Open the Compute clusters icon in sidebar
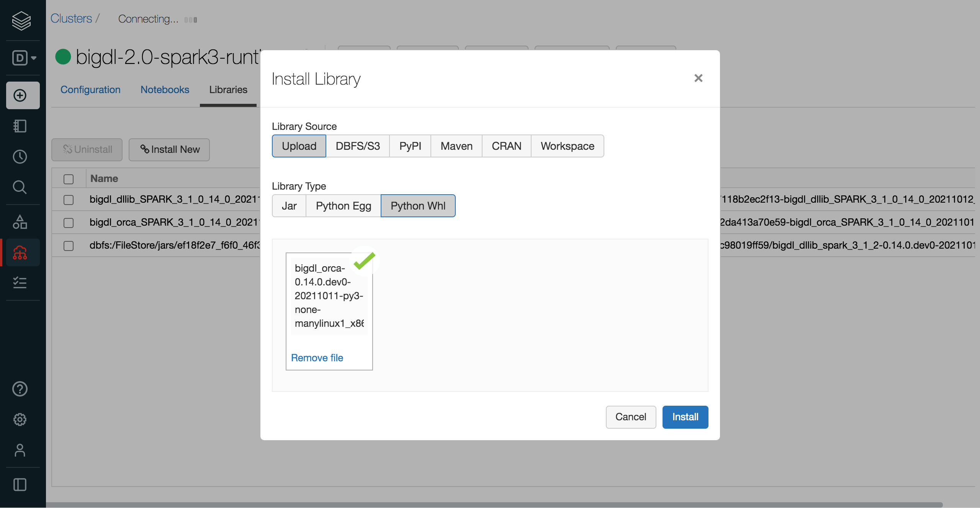980x508 pixels. (x=20, y=252)
